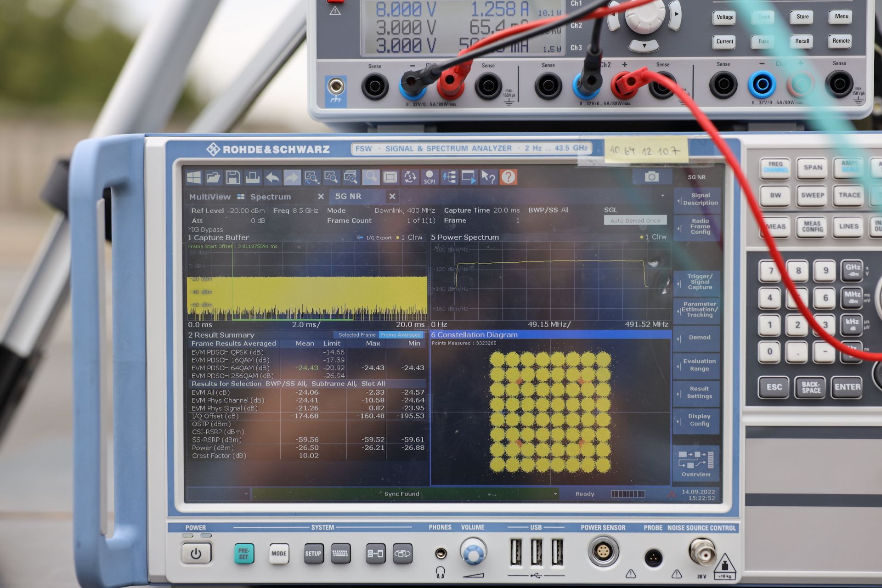The image size is (882, 588).
Task: Click the measurement progress bar
Action: pyautogui.click(x=628, y=494)
